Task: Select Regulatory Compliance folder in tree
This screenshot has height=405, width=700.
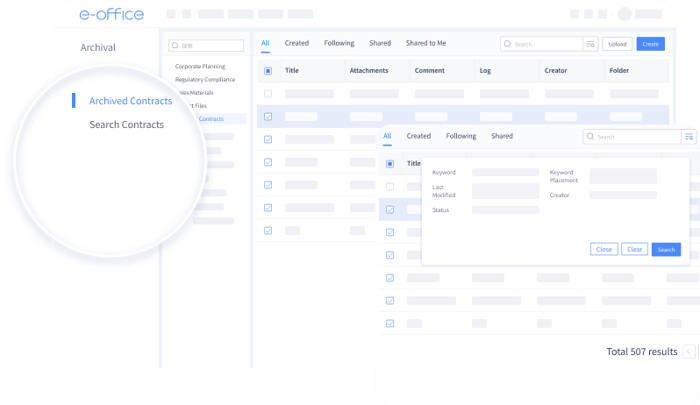Action: [x=205, y=79]
